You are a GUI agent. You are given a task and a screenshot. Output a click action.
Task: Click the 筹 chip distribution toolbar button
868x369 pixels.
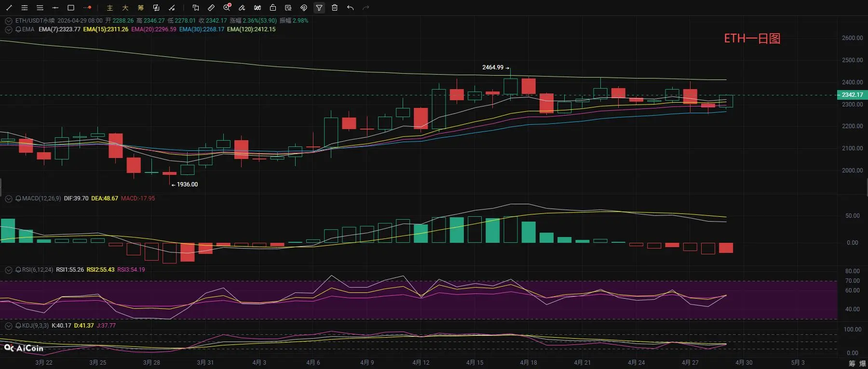[141, 8]
